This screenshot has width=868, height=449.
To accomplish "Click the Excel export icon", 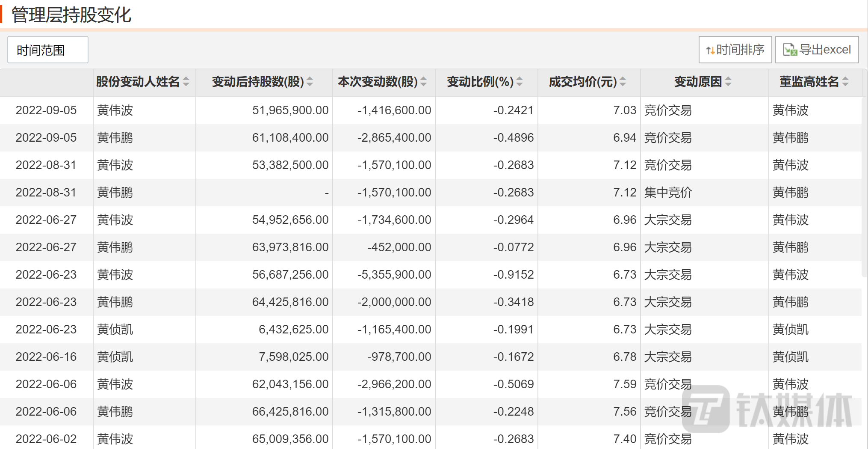I will click(x=790, y=49).
